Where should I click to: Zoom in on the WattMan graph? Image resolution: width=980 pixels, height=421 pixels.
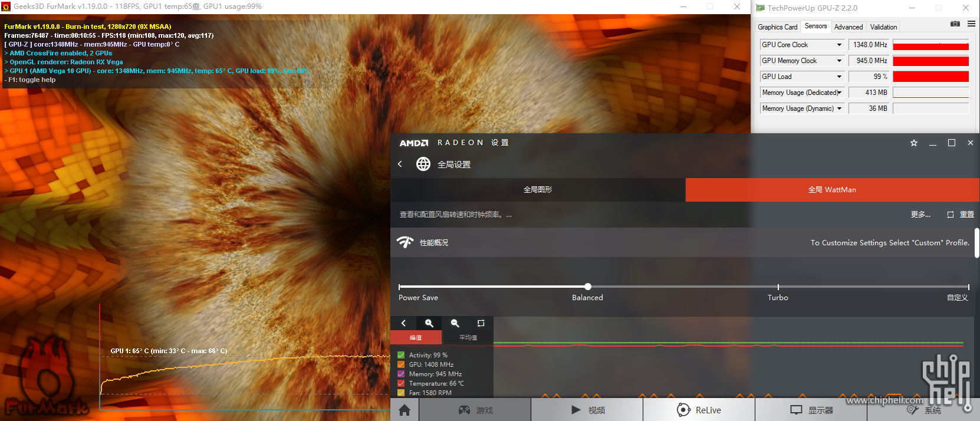click(x=429, y=323)
